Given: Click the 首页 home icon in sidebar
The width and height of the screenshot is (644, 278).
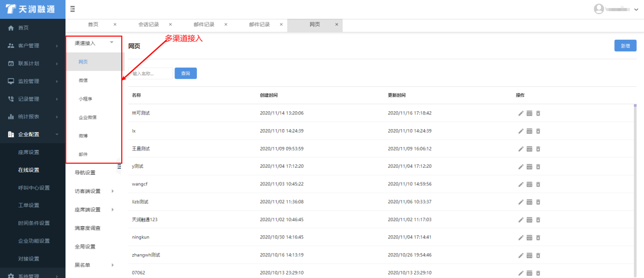Looking at the screenshot, I should 11,27.
